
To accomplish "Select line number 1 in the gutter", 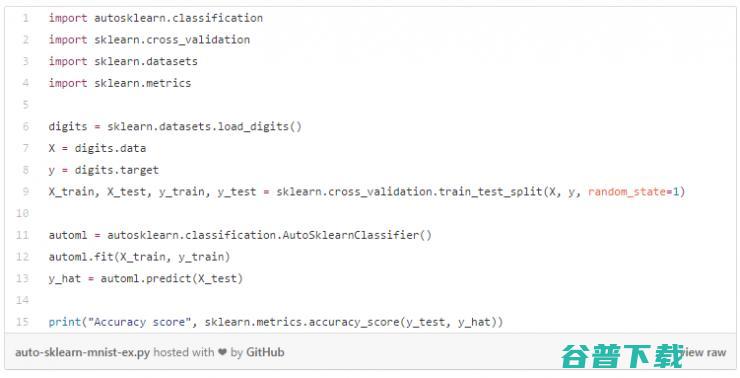I will pos(25,18).
